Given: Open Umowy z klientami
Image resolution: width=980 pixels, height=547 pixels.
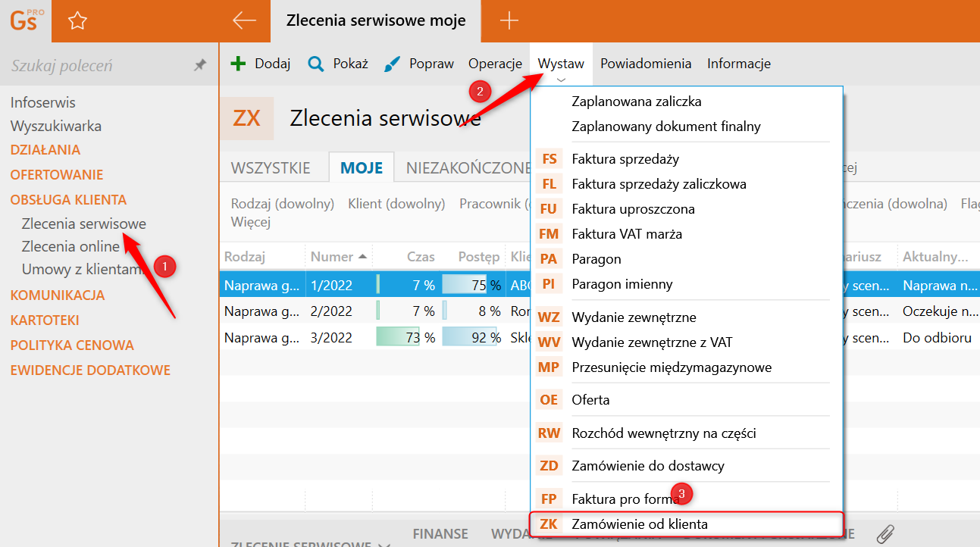Looking at the screenshot, I should (x=83, y=270).
